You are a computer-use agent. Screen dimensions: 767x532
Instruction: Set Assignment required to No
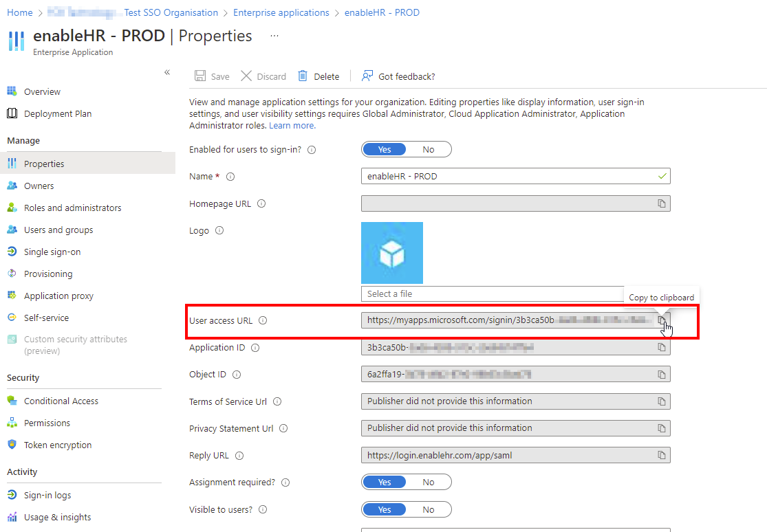click(428, 482)
